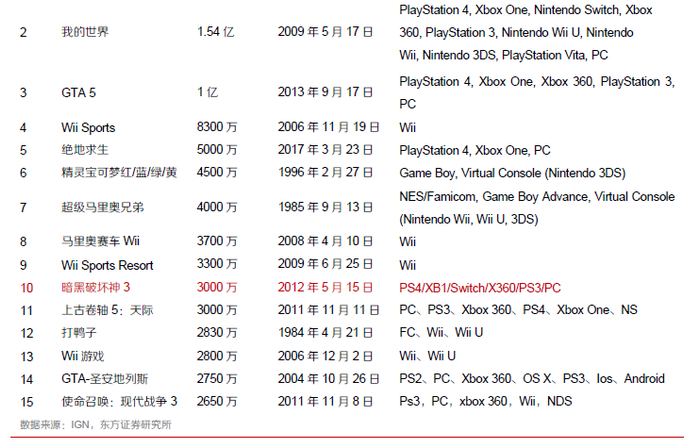Select the GTA 5 title cell
The width and height of the screenshot is (700, 448).
tap(79, 92)
